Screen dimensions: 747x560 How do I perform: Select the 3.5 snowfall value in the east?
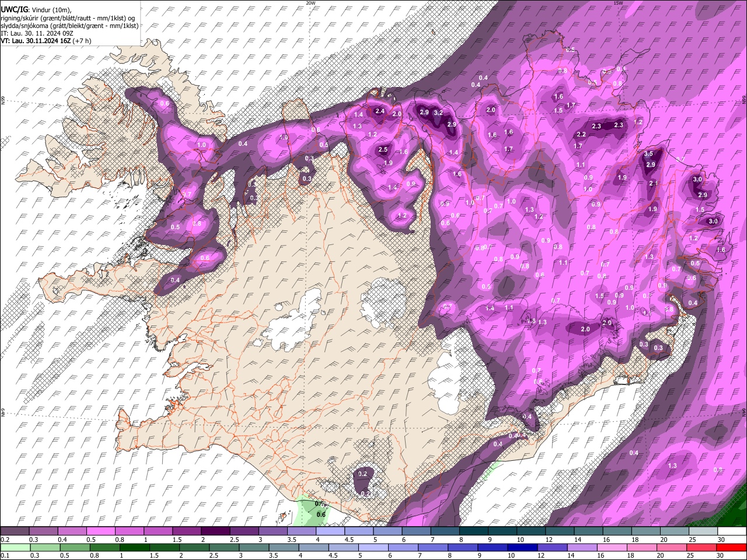click(x=648, y=154)
